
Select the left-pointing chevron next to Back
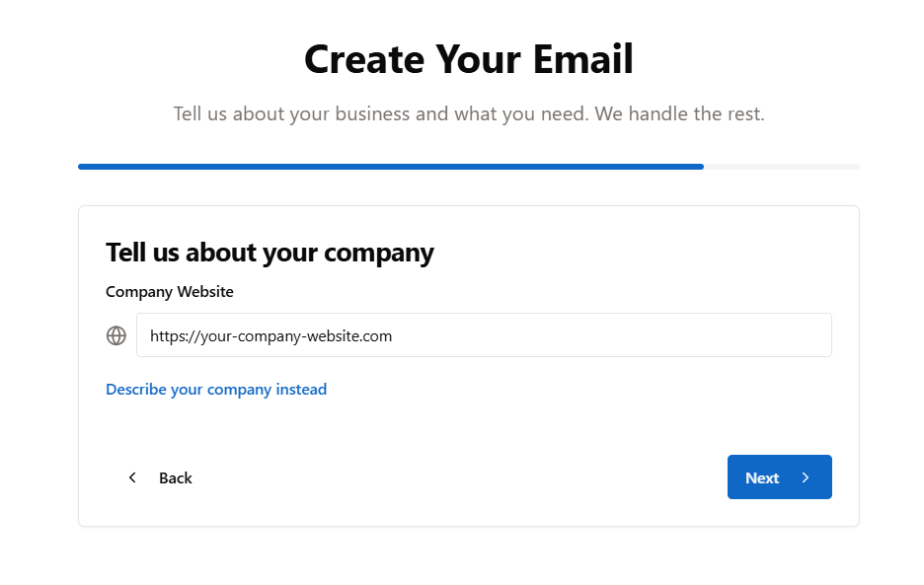tap(132, 476)
